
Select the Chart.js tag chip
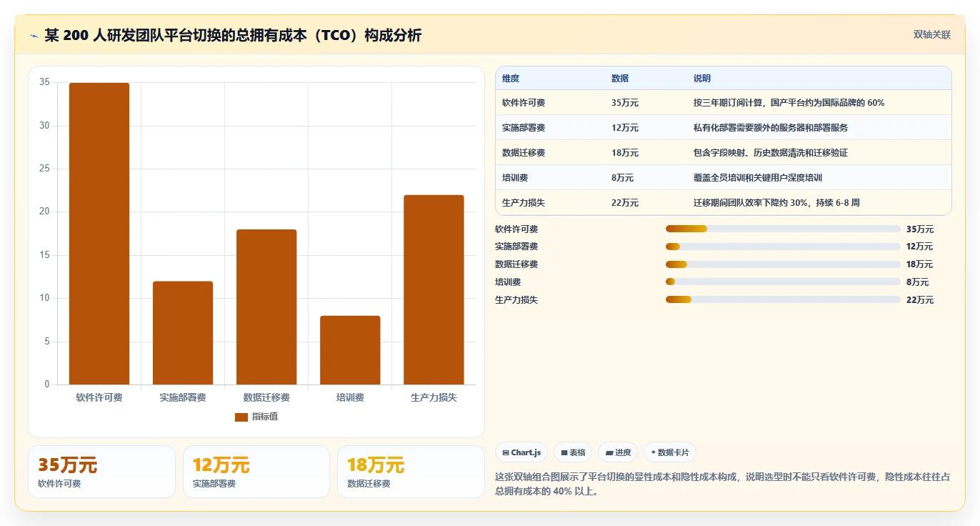coord(521,452)
